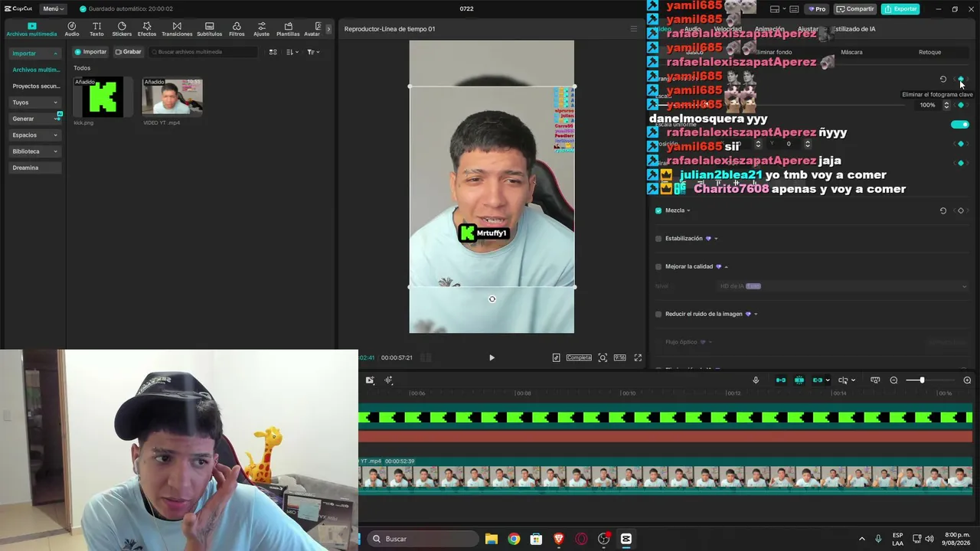Viewport: 980px width, 551px height.
Task: Click the Grabar button
Action: 129,52
